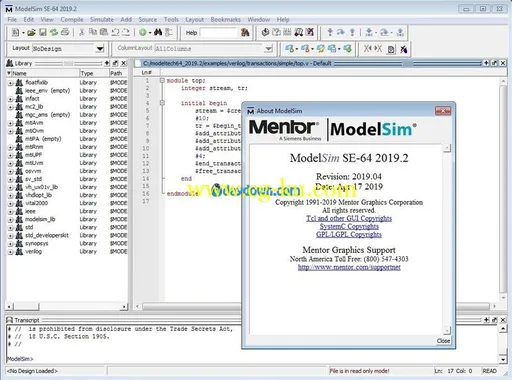Image resolution: width=512 pixels, height=380 pixels.
Task: Expand the ieee library node
Action: click(x=11, y=212)
